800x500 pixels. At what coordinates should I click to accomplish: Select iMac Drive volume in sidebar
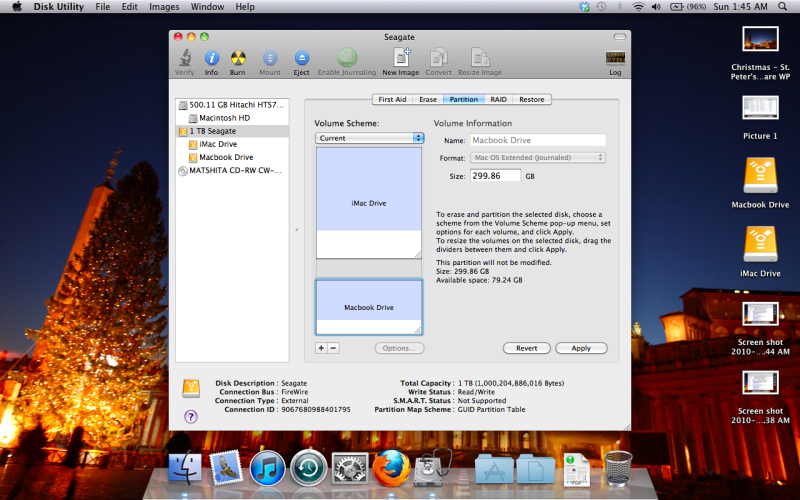coord(232,144)
